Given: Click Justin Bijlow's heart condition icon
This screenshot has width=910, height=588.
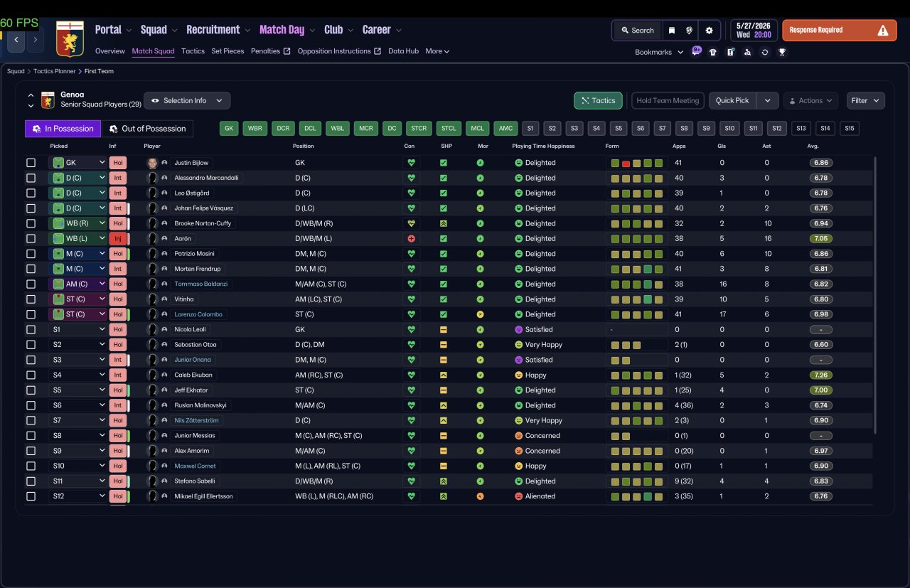Looking at the screenshot, I should tap(411, 163).
